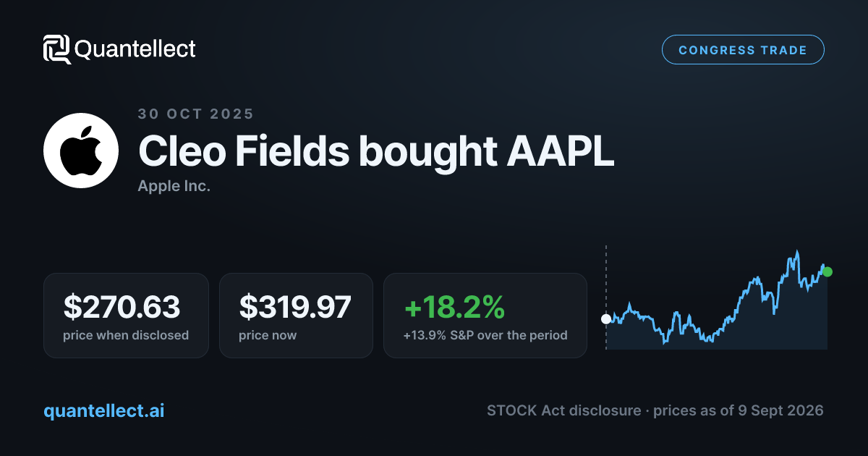Click the Apple company logo circle
868x456 pixels.
click(x=81, y=151)
